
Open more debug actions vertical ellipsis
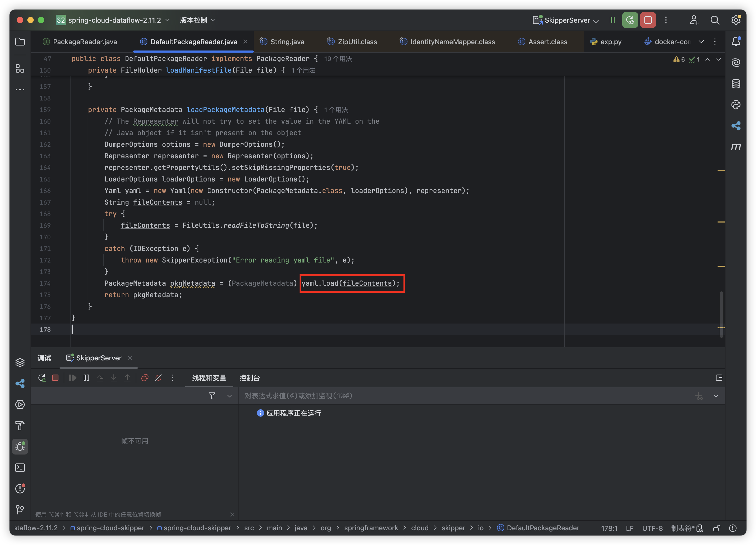pos(172,378)
